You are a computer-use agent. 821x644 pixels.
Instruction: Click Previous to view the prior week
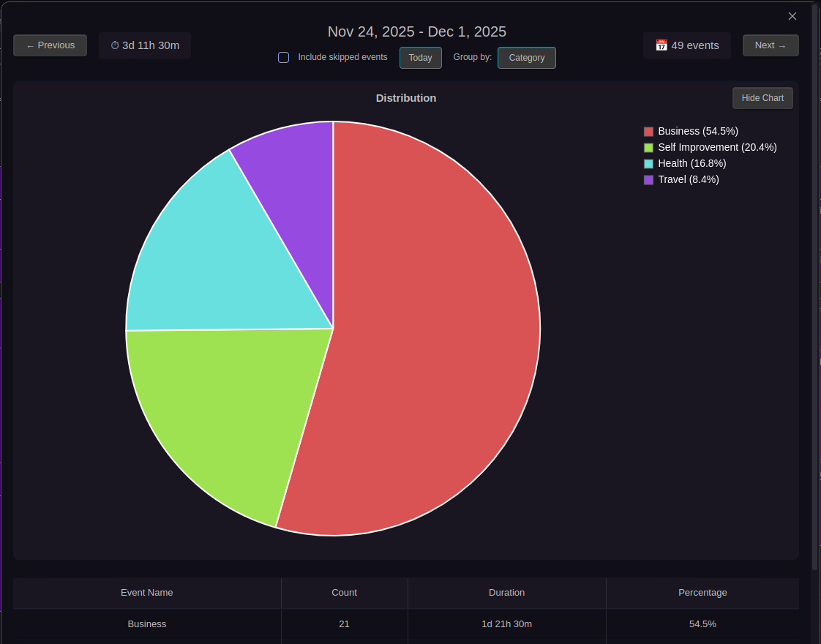(x=50, y=45)
